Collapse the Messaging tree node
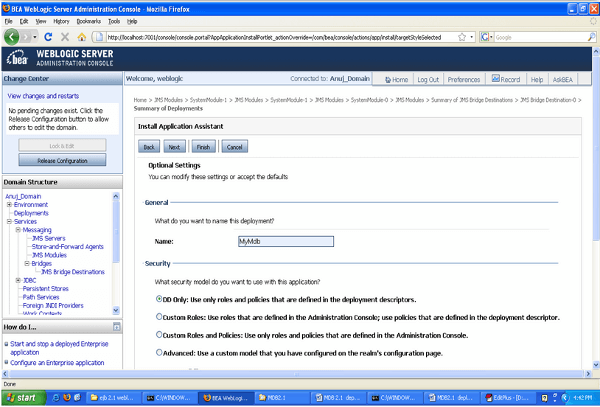This screenshot has height=407, width=600. pos(18,229)
